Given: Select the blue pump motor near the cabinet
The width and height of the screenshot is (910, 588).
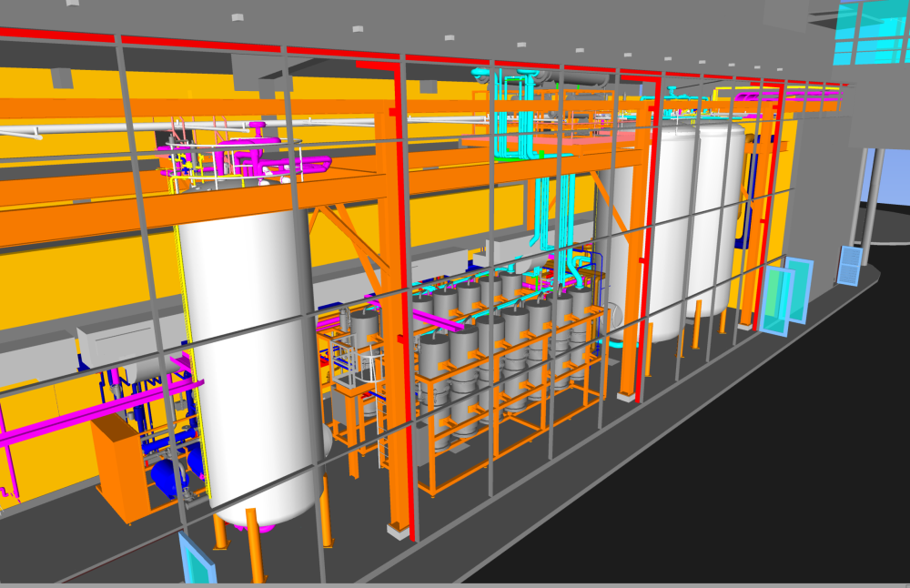Looking at the screenshot, I should pos(173,473).
